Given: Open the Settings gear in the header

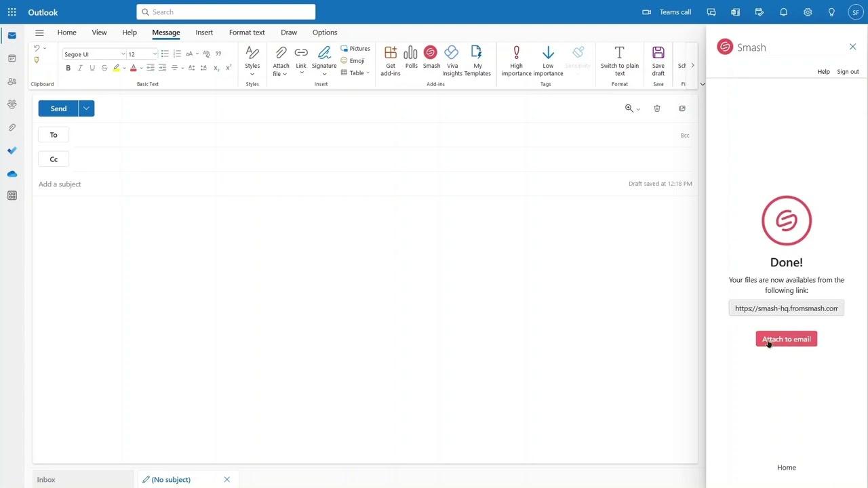Looking at the screenshot, I should (808, 12).
